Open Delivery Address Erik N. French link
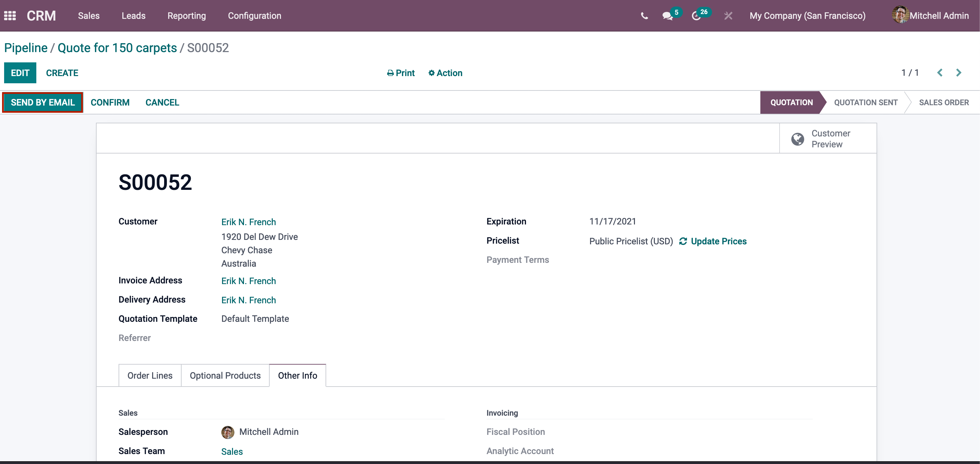980x464 pixels. [248, 300]
